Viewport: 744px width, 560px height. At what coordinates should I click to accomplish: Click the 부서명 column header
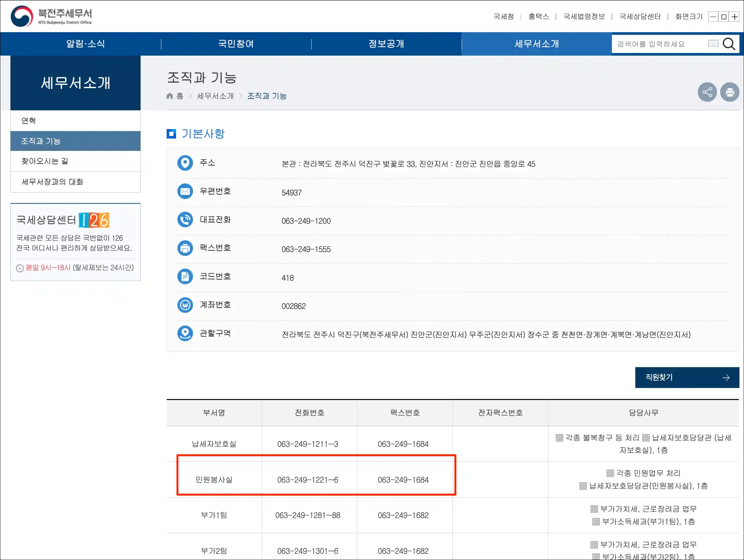tap(214, 413)
